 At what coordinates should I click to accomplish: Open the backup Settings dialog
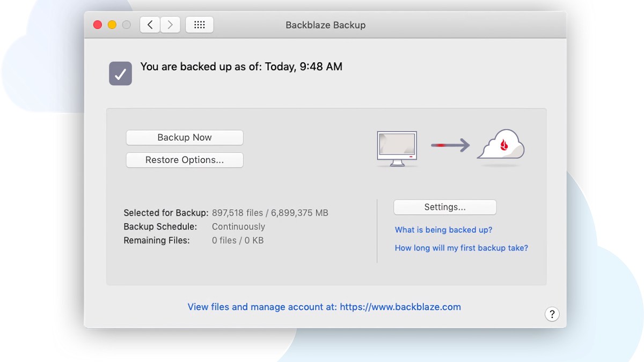coord(445,207)
